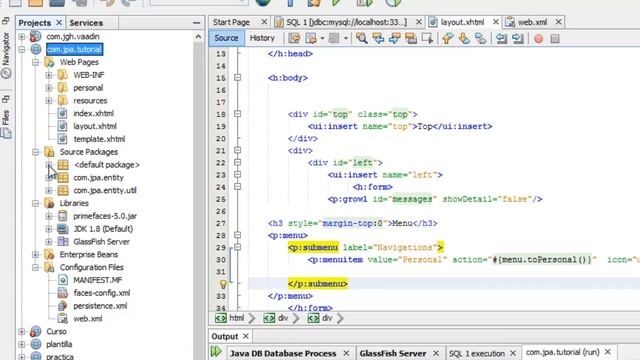Toggle Rectangular Selection mode
The image size is (640, 360).
click(427, 38)
